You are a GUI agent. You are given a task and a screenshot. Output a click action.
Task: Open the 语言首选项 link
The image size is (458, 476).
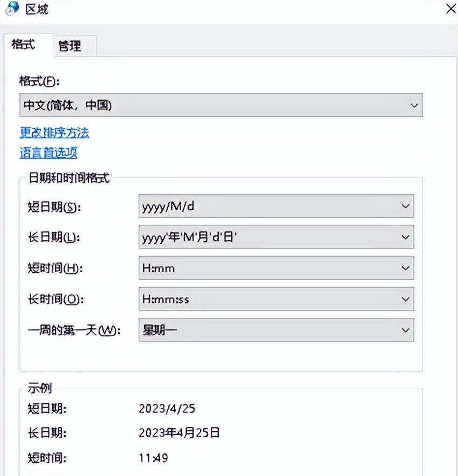[48, 153]
